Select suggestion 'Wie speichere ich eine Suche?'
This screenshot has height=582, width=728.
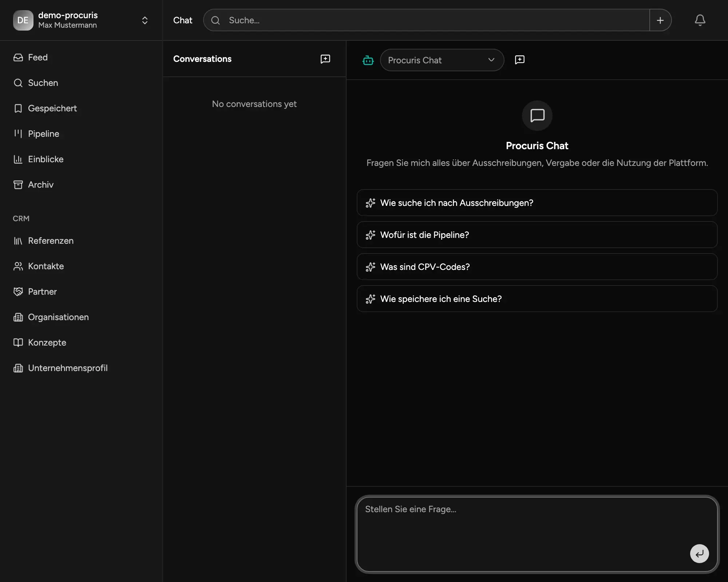(537, 299)
